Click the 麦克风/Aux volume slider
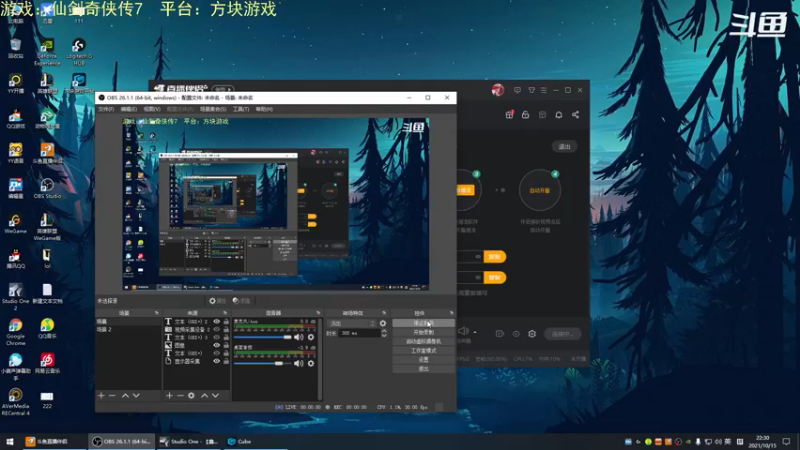800x450 pixels. [263, 337]
